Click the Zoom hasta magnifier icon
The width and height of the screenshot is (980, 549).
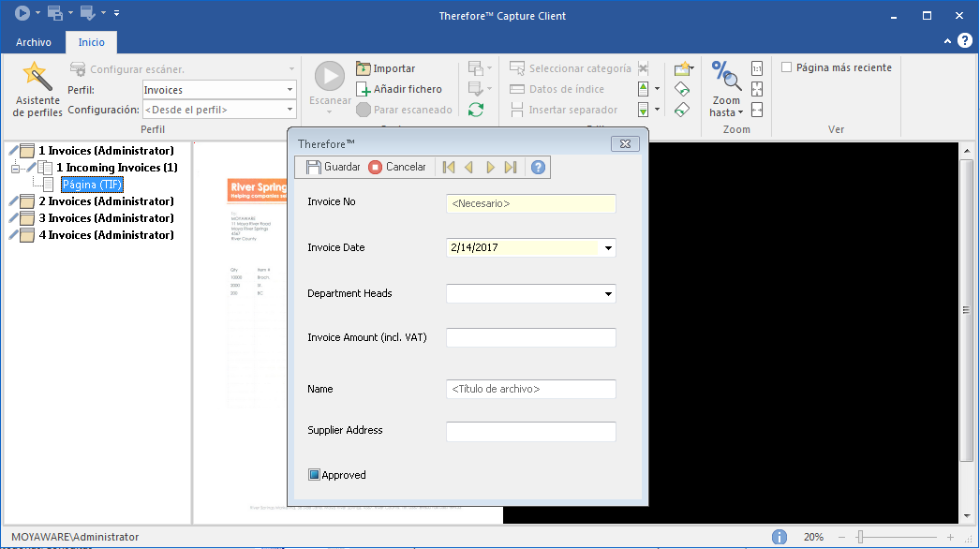(726, 76)
